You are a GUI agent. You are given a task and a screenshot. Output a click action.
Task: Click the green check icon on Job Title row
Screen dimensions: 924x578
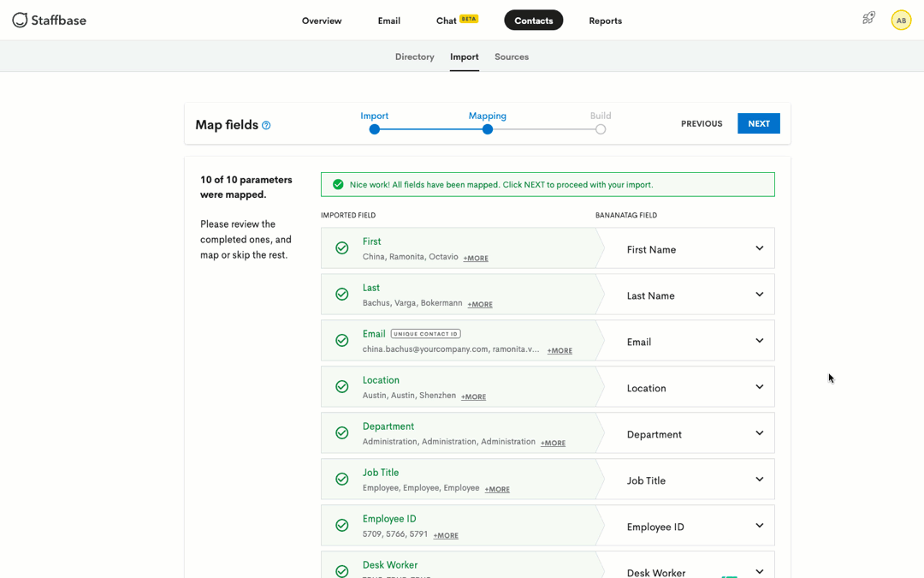[341, 479]
